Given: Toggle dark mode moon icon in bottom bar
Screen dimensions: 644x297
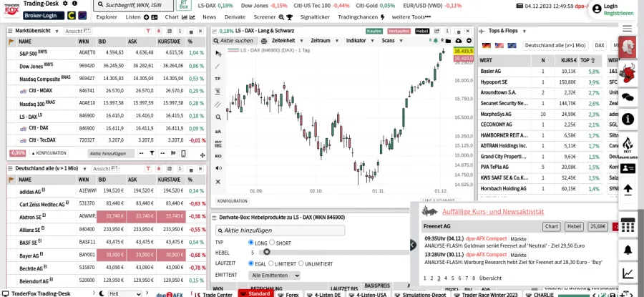Looking at the screenshot, I should [102, 293].
